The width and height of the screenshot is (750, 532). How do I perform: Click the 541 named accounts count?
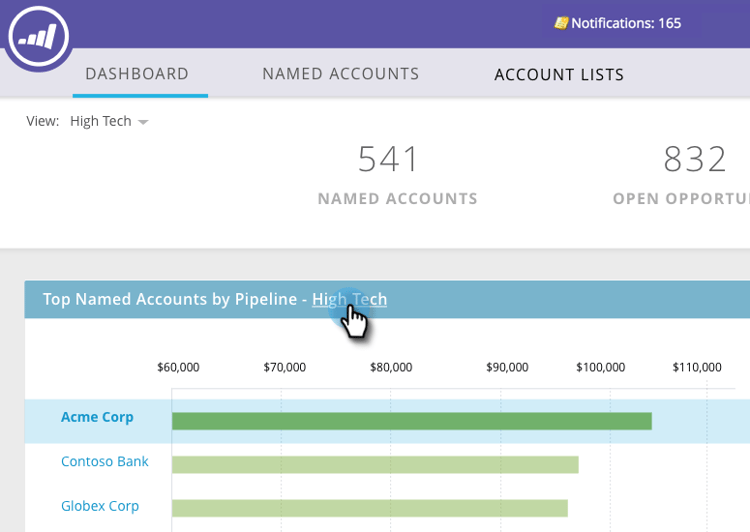[x=388, y=159]
